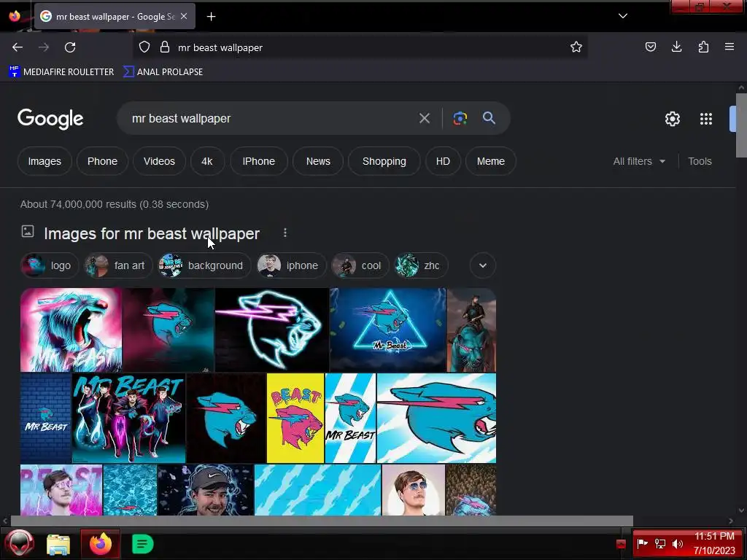
Task: Run the search with the magnifier icon
Action: click(489, 118)
